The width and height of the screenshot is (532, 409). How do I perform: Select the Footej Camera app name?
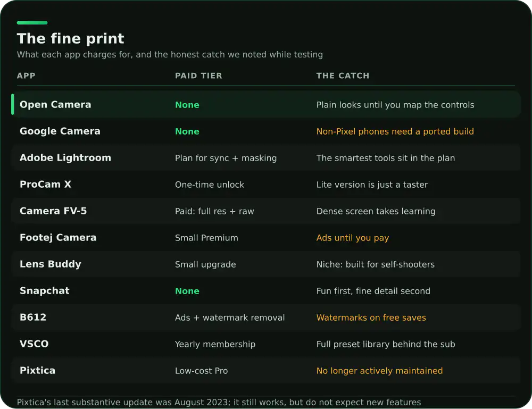(58, 237)
